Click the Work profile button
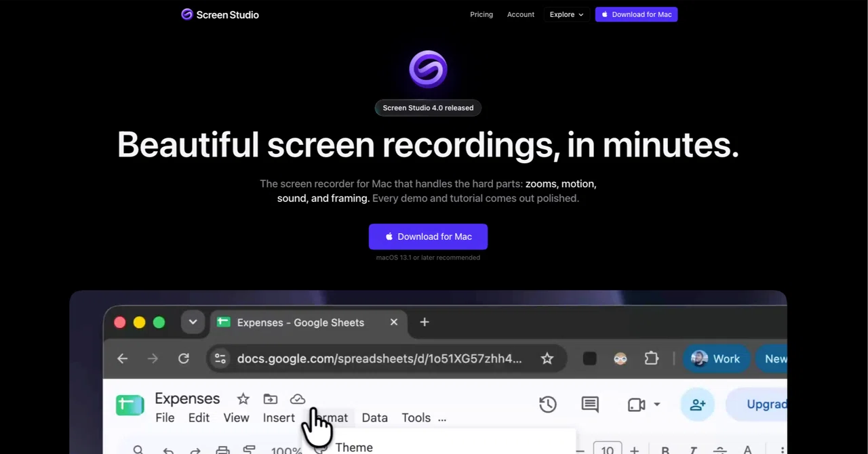The image size is (868, 454). tap(716, 358)
